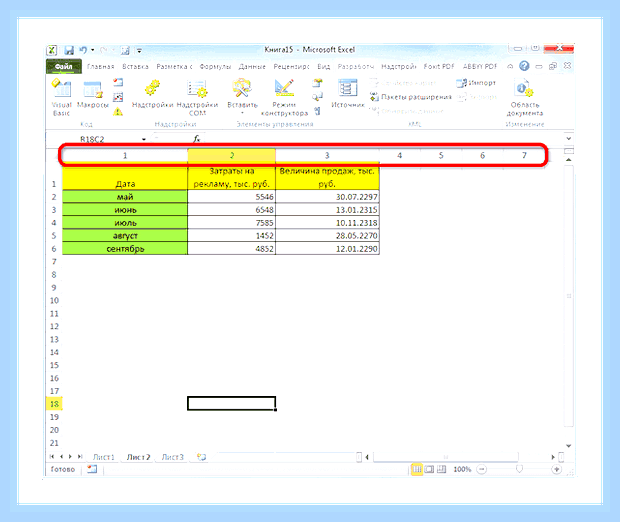
Task: Switch to sheet Лист3
Action: pyautogui.click(x=172, y=457)
